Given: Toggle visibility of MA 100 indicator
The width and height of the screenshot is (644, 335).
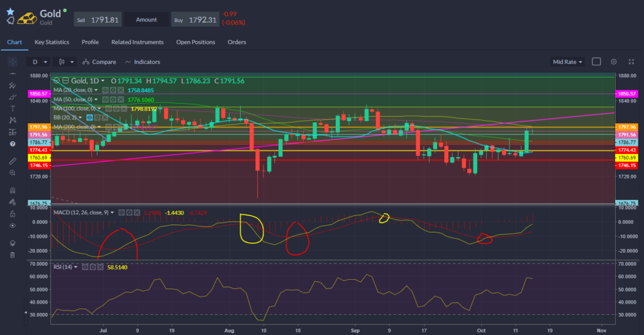Looking at the screenshot, I should 108,108.
